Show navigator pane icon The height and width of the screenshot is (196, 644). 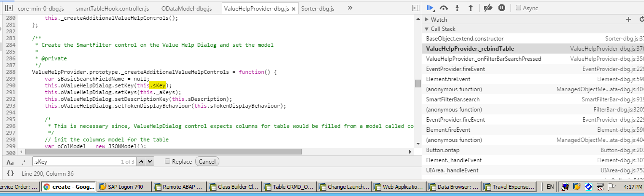8,8
